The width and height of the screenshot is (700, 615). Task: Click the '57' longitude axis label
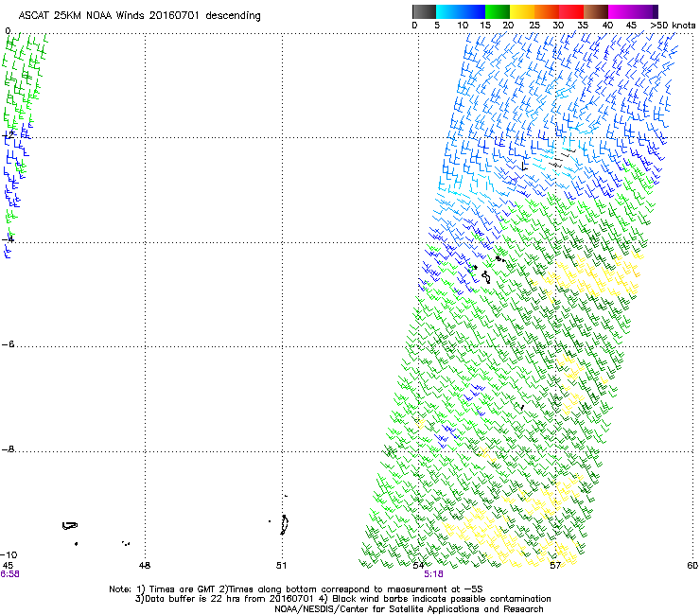point(555,566)
